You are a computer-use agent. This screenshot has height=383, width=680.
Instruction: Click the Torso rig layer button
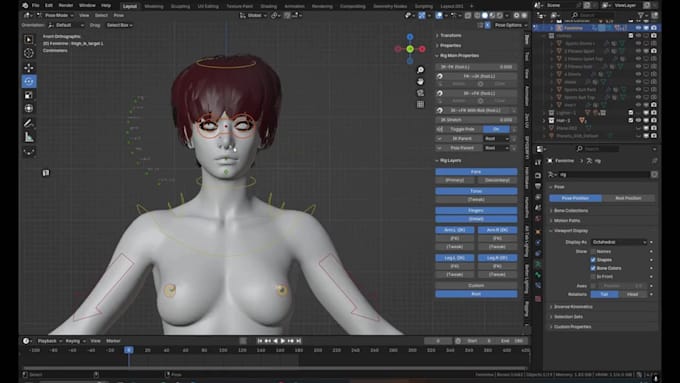[476, 191]
